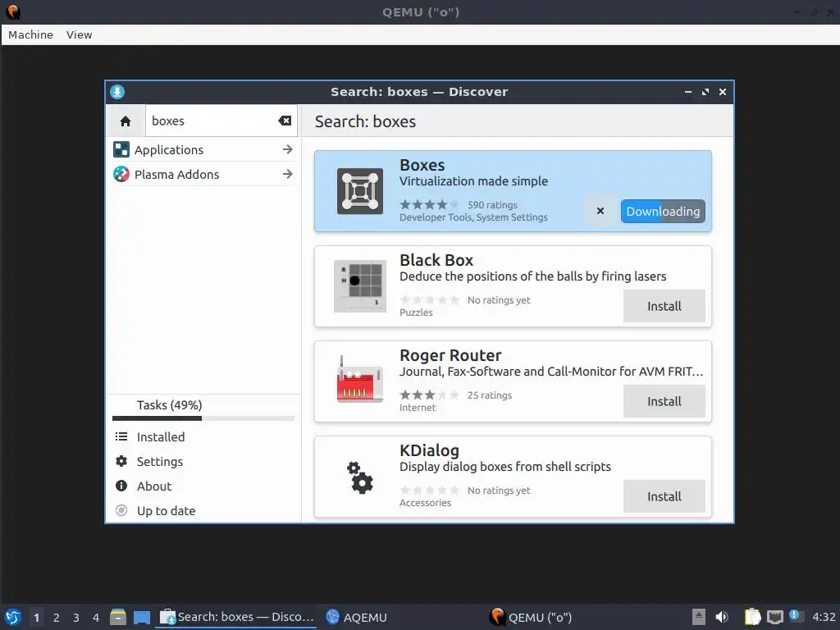
Task: Click the Up to date entry
Action: tap(203, 511)
